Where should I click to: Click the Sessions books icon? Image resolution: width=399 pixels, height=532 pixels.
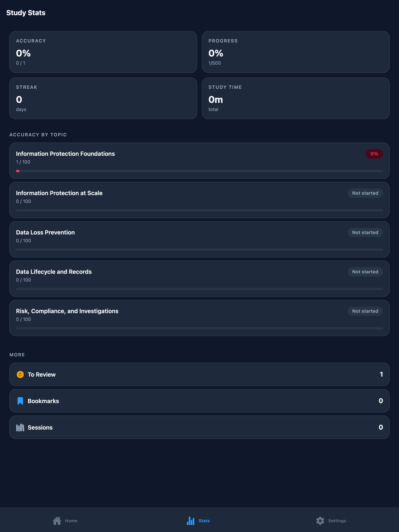coord(20,427)
